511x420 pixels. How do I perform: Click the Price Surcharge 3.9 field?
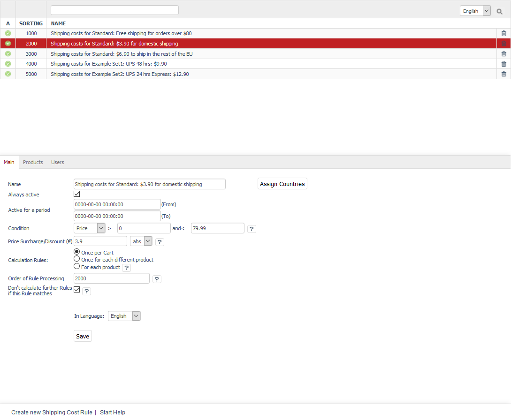click(x=100, y=241)
